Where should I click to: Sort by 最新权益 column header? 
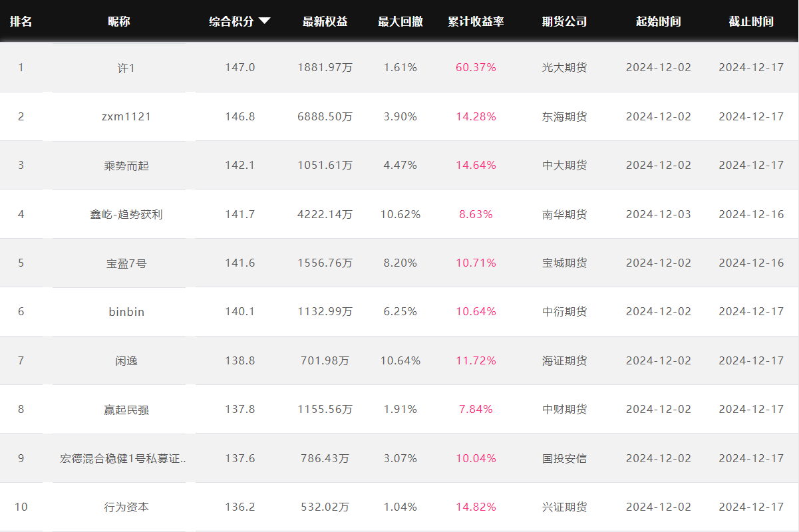pyautogui.click(x=325, y=21)
